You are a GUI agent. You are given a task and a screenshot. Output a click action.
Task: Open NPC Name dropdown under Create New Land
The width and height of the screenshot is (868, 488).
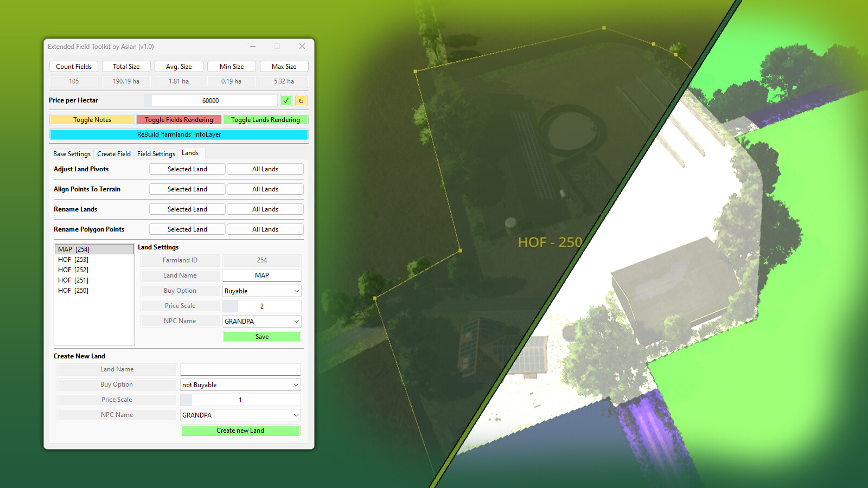pos(240,415)
